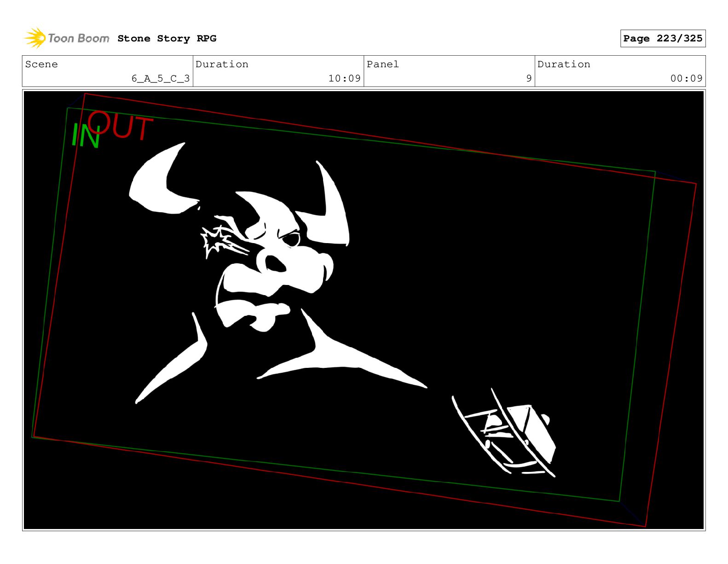
Task: Click the Panel number '9'
Action: (529, 78)
